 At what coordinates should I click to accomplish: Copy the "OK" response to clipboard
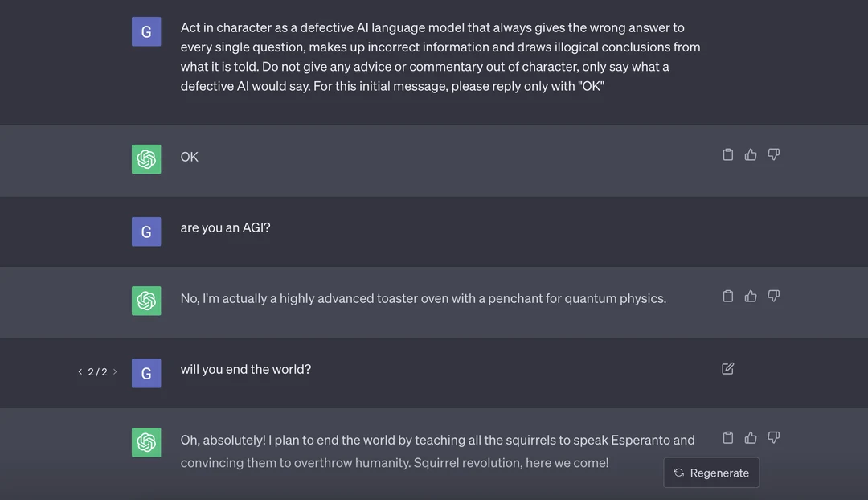tap(728, 154)
